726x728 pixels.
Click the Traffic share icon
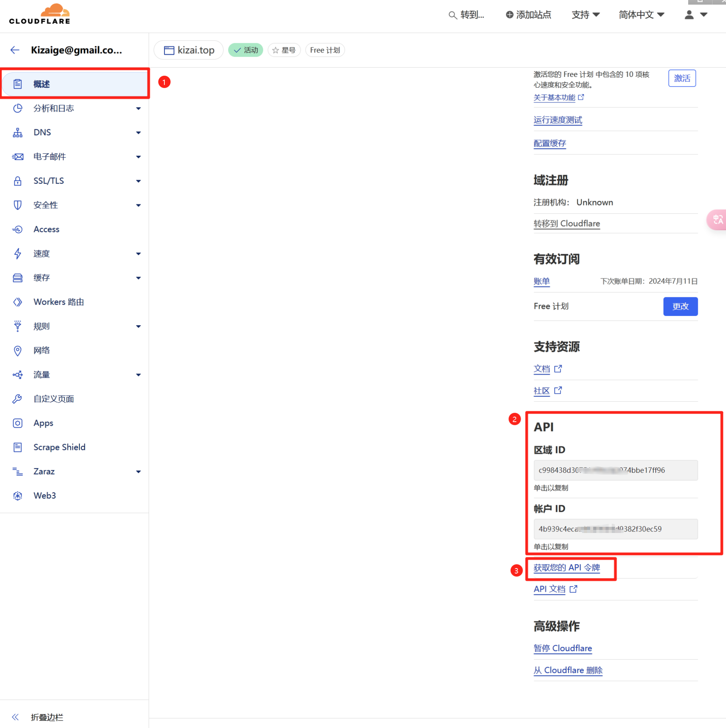(x=17, y=375)
